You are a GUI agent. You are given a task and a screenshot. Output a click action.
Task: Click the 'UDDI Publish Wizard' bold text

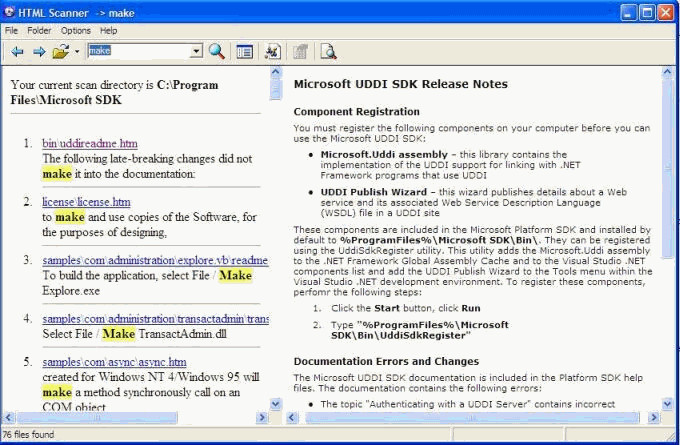tap(374, 192)
